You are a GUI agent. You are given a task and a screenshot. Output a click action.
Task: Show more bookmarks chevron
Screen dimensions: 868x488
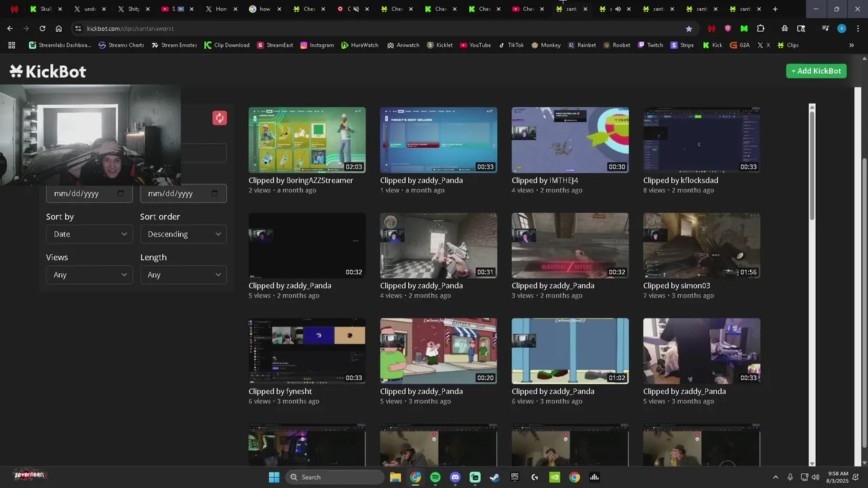(852, 45)
